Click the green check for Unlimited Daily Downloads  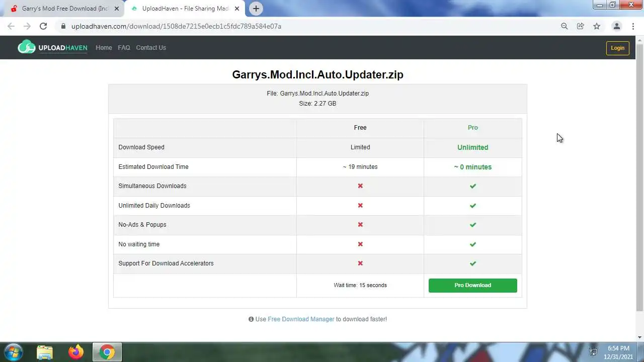tap(472, 206)
